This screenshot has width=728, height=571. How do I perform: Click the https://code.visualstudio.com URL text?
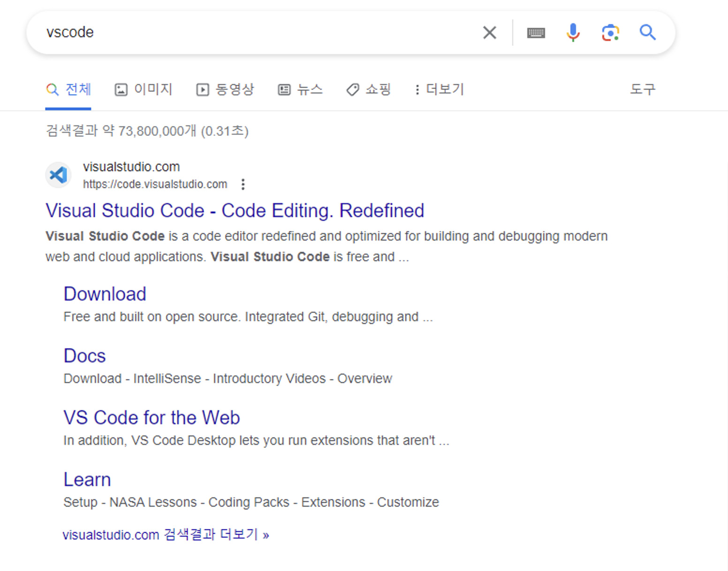[155, 184]
